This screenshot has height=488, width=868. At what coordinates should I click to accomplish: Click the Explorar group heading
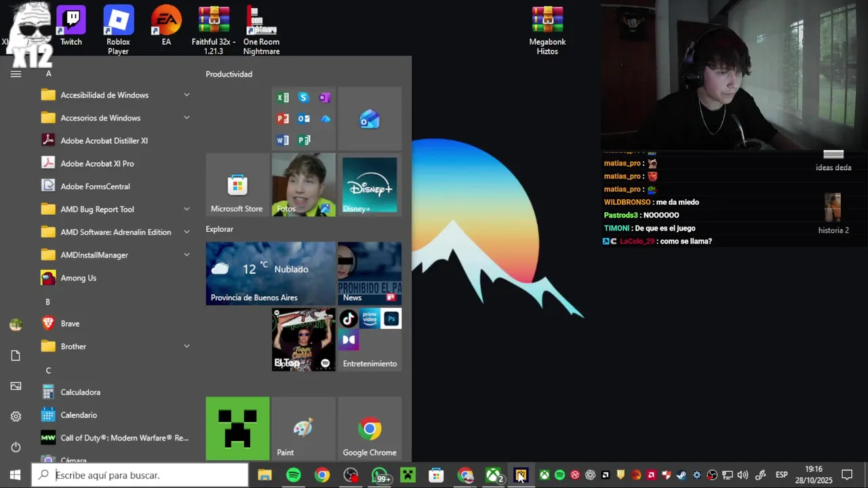pyautogui.click(x=220, y=229)
